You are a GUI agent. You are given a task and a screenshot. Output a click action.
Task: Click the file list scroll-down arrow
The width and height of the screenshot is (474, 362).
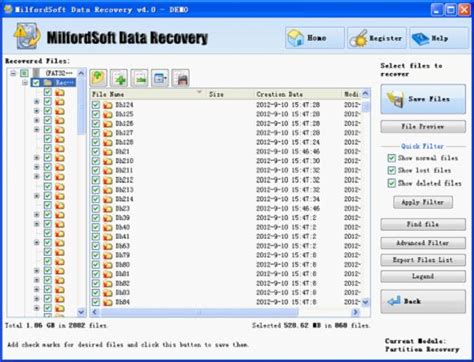point(365,302)
